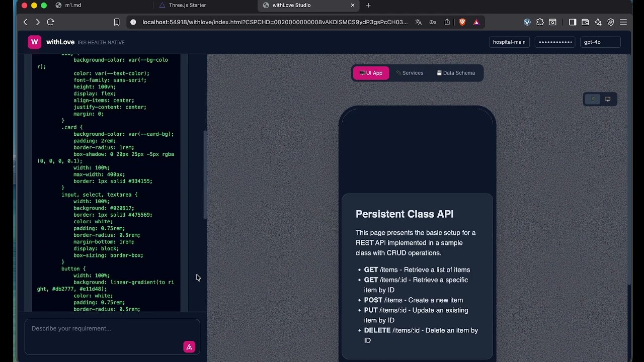Click the 'This page presents the basic setup' paragraph
The width and height of the screenshot is (644, 362).
point(416,243)
